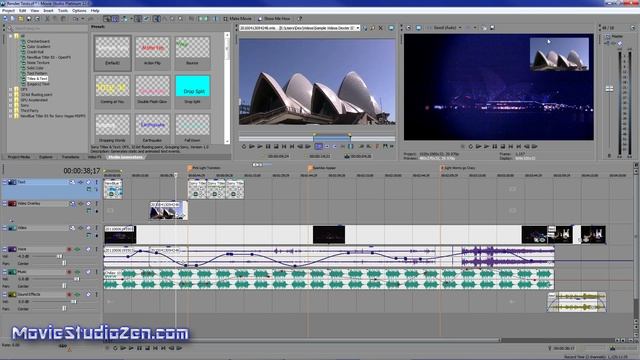640x360 pixels.
Task: Expand the GPU Accelerated folder
Action: 11,100
